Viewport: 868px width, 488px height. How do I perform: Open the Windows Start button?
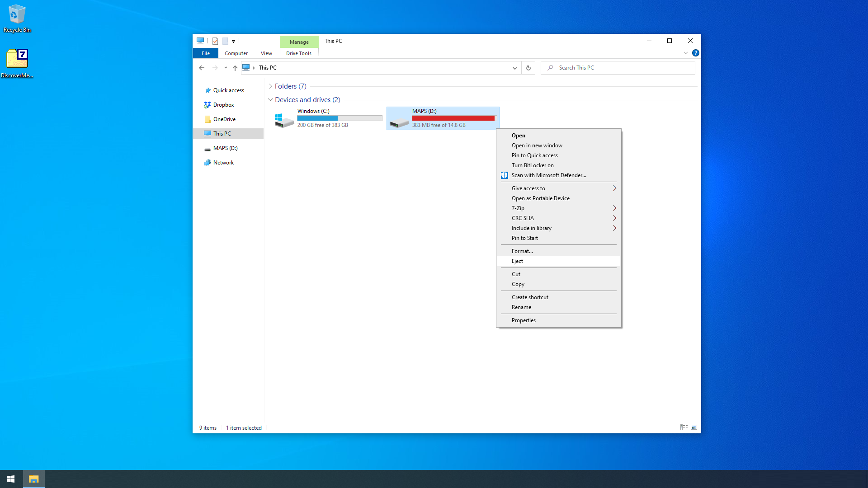pyautogui.click(x=11, y=479)
